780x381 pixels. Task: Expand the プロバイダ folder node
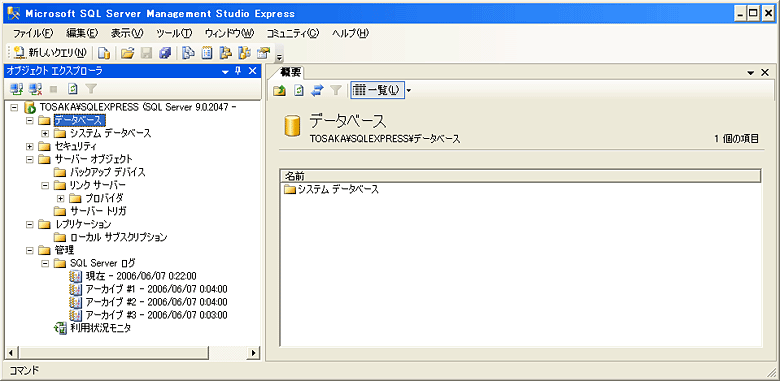point(61,198)
